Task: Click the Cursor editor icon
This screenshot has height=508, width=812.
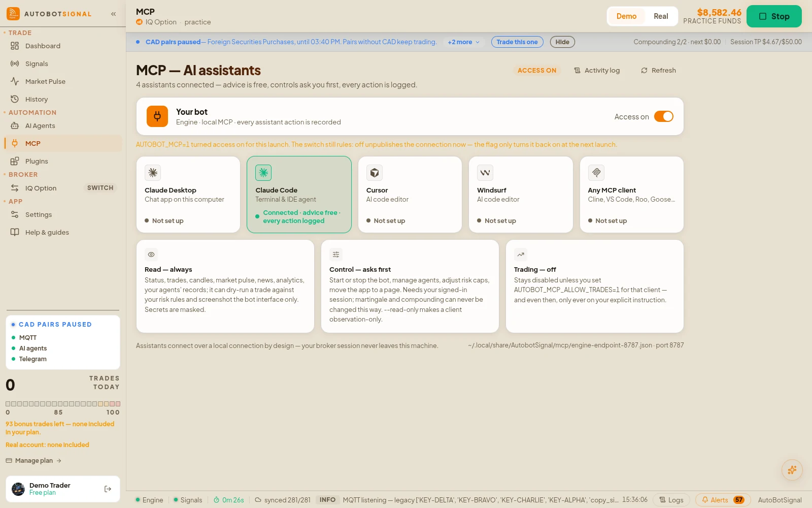Action: 375,173
